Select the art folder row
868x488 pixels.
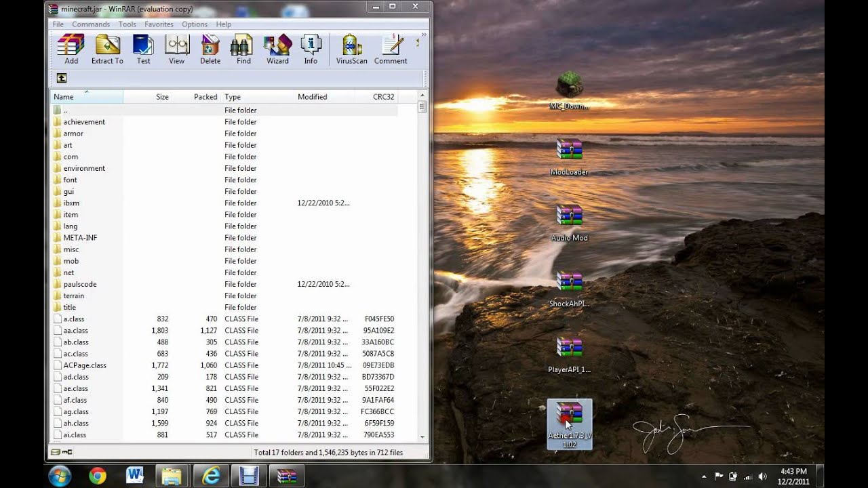(x=224, y=145)
